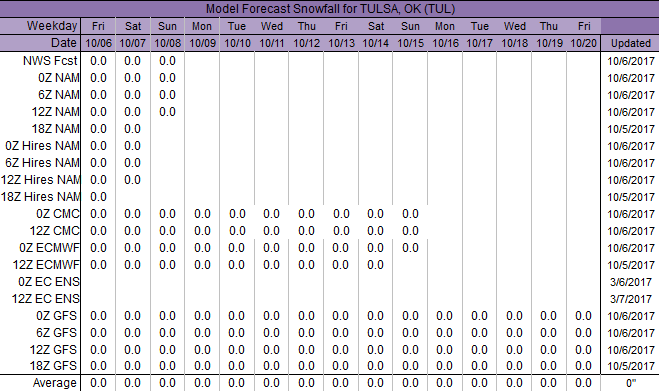This screenshot has width=659, height=391.
Task: Click the 10/5/2017 updated date for 18Z NAM
Action: [631, 129]
